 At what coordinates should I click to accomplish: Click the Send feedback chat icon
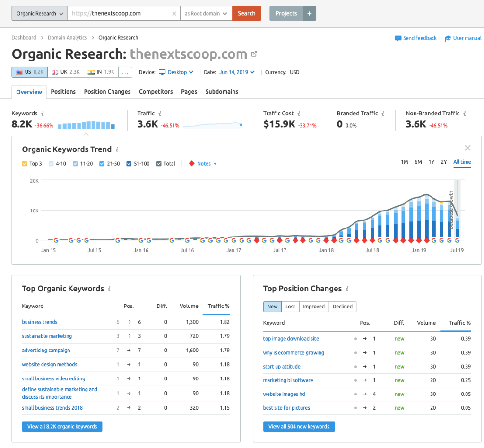pyautogui.click(x=398, y=38)
